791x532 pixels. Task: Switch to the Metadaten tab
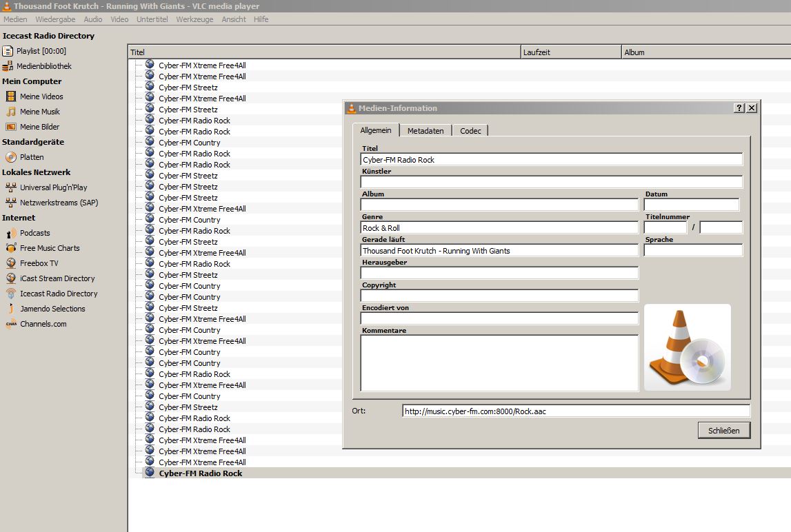pos(425,131)
